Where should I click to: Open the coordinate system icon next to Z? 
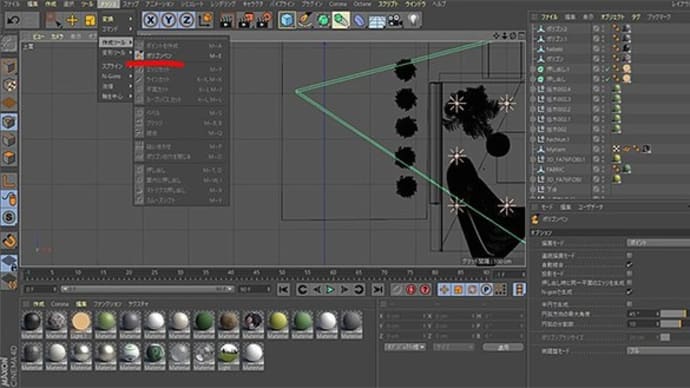coord(205,20)
